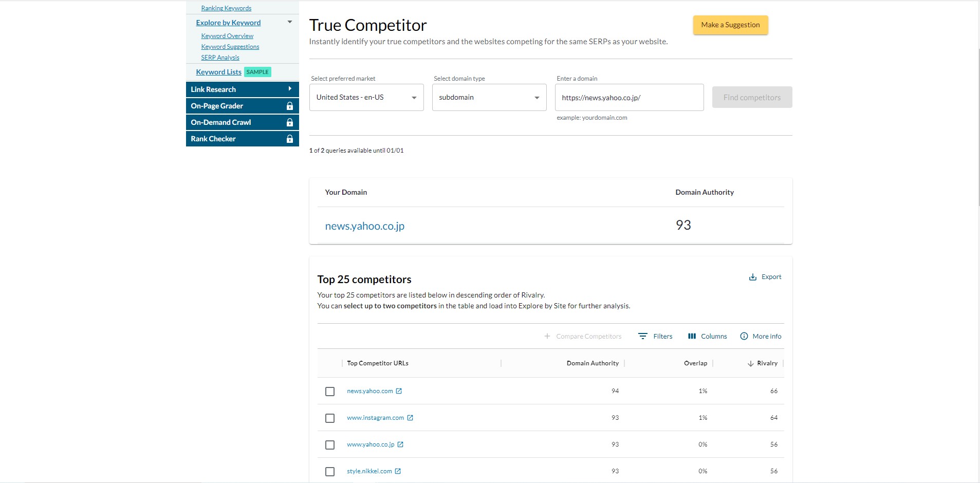Select the news.yahoo.com competitor checkbox

(330, 392)
